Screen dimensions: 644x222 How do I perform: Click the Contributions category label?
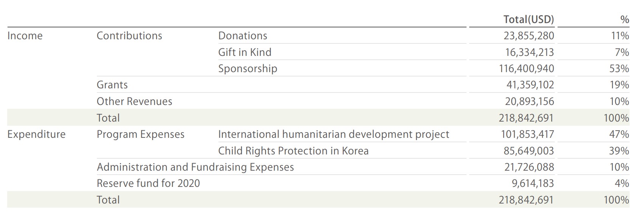tap(129, 36)
